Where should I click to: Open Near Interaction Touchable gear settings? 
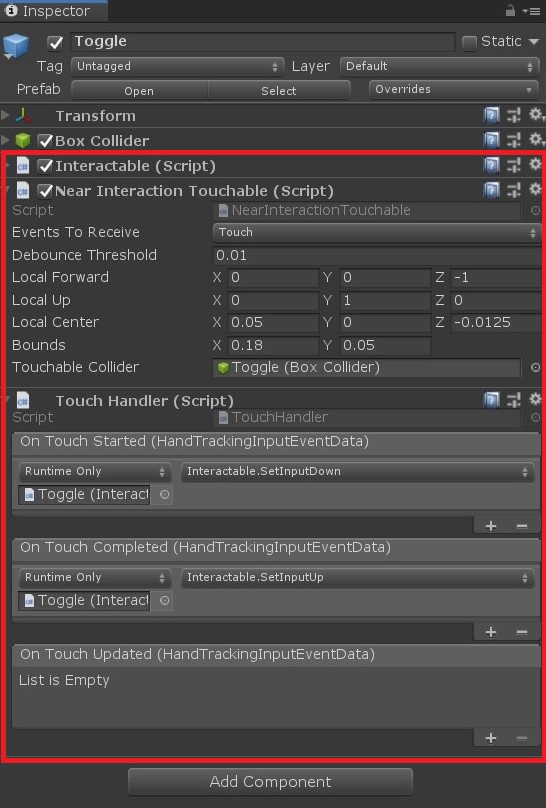(535, 189)
